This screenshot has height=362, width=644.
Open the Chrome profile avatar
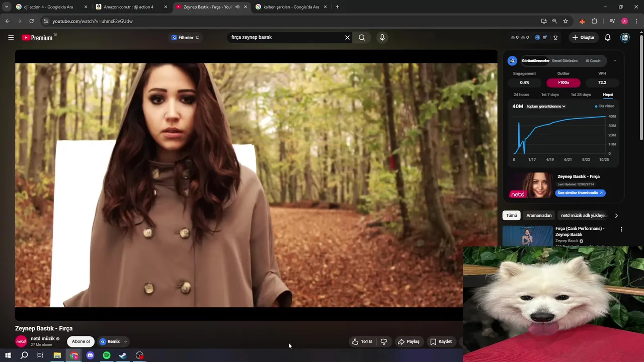click(624, 21)
